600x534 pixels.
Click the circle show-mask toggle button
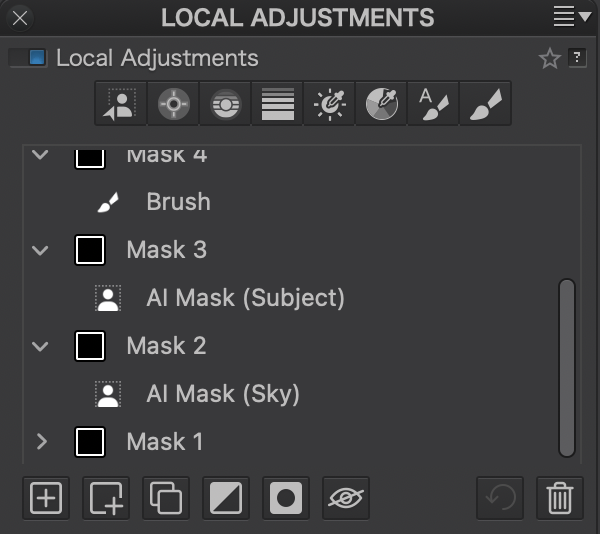click(x=286, y=497)
